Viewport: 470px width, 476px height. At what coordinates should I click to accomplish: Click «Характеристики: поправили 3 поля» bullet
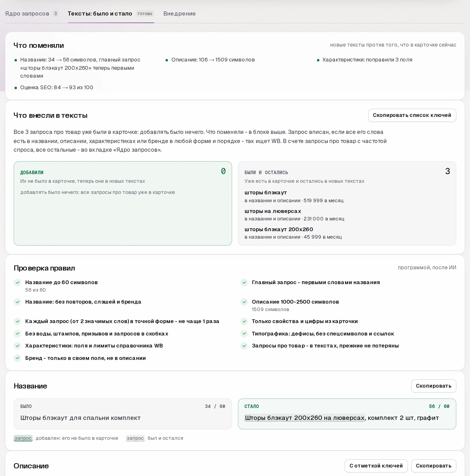367,60
